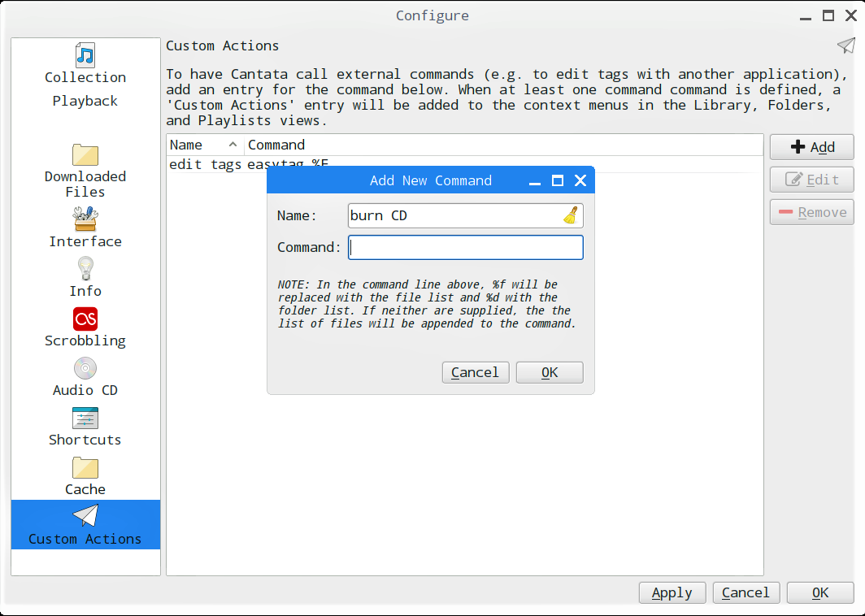Screen dimensions: 865x616
Task: Select the Cache folder icon
Action: coord(85,467)
